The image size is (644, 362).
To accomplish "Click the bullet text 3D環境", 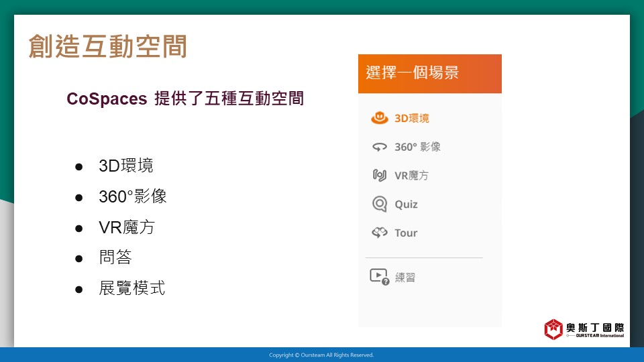I will (125, 166).
